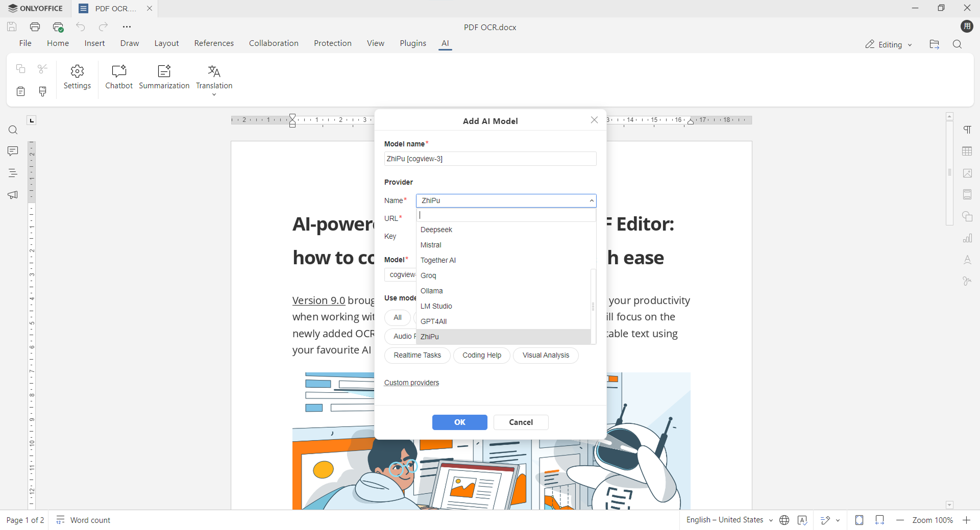Click the Set document language globe icon
Screen dimensions: 980x530
785,520
